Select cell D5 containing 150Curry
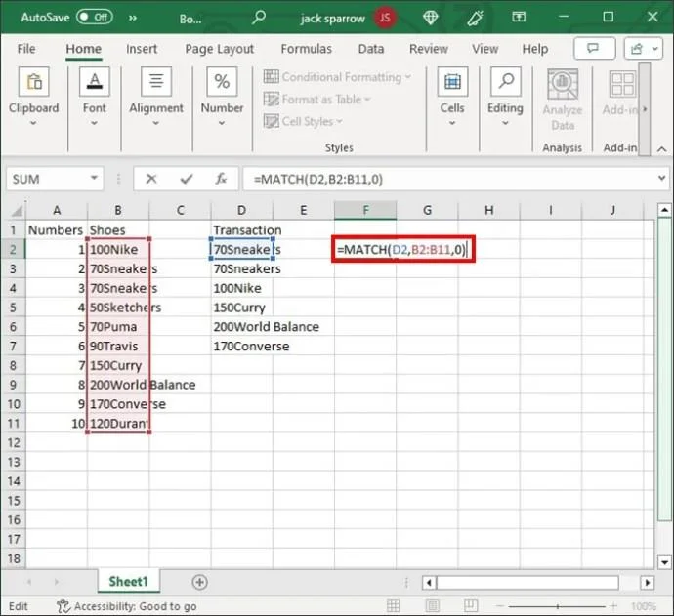 click(x=240, y=308)
